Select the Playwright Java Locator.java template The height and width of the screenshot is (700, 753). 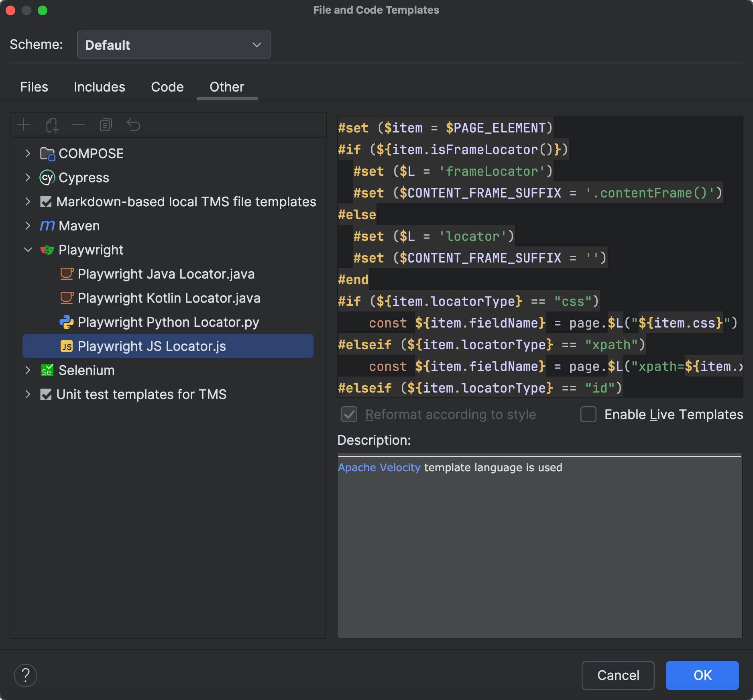[x=166, y=274]
